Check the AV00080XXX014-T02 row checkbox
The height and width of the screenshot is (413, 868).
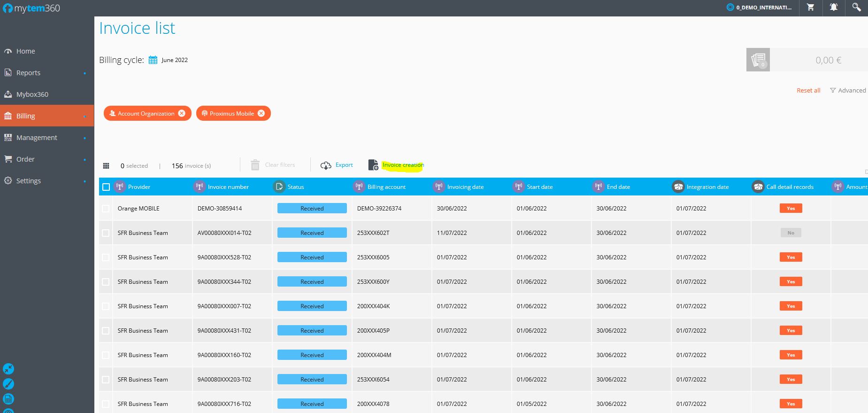(x=106, y=233)
